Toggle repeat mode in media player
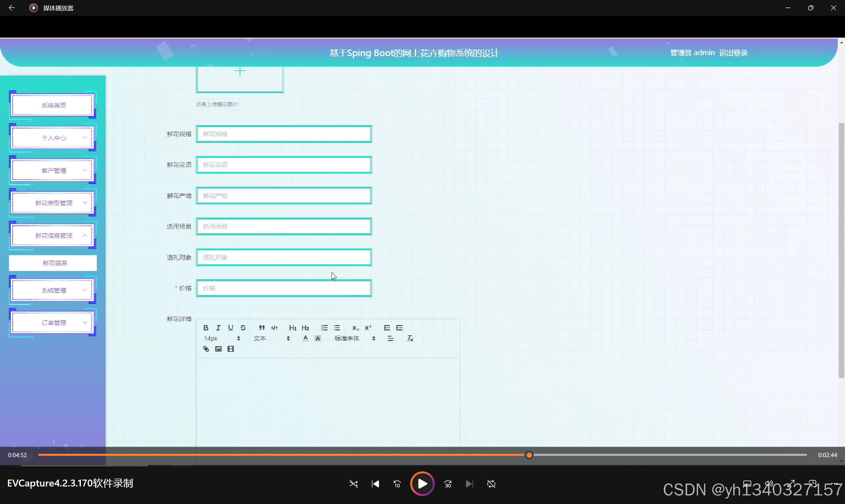This screenshot has height=504, width=845. [491, 484]
